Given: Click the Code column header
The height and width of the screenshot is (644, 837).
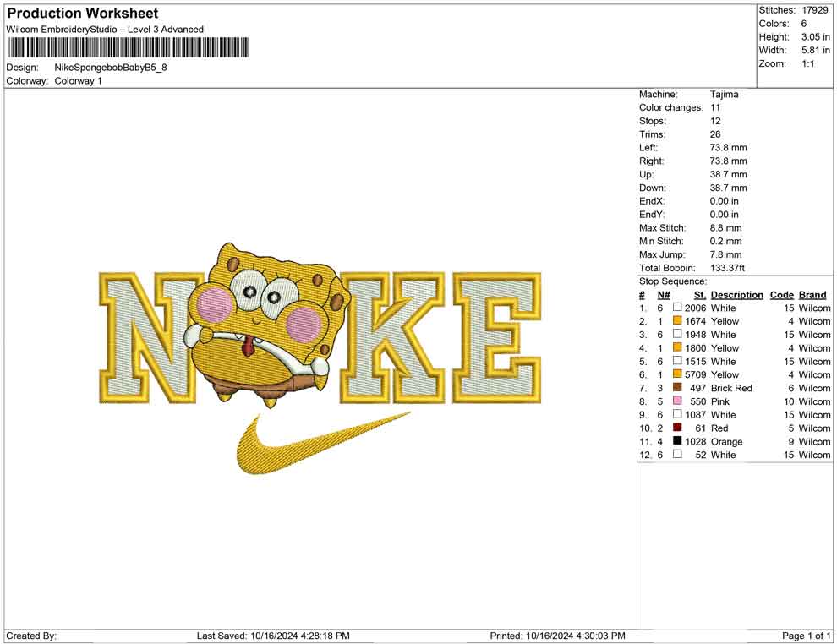Looking at the screenshot, I should (781, 295).
